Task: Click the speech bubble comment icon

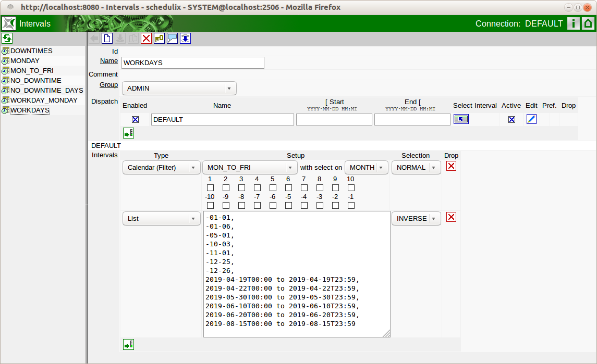Action: (x=172, y=38)
